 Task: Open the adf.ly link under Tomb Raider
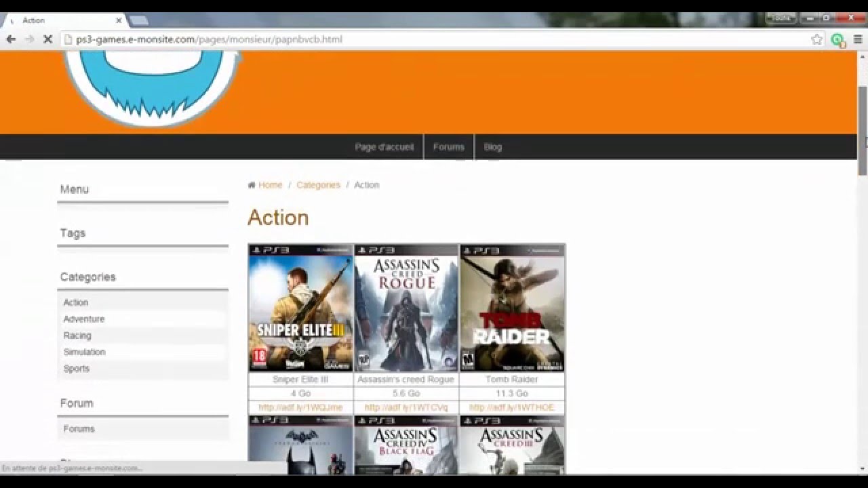(512, 407)
